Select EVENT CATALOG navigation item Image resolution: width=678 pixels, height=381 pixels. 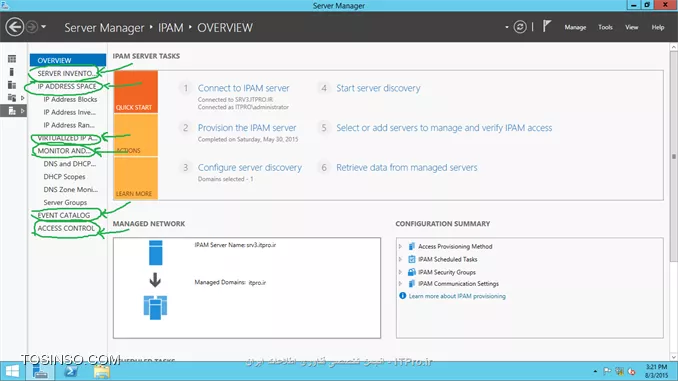tap(64, 215)
